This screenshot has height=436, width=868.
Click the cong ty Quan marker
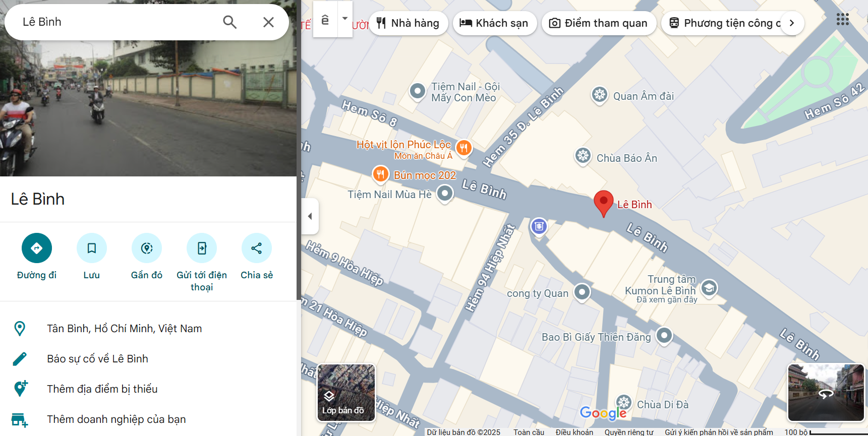pyautogui.click(x=582, y=292)
